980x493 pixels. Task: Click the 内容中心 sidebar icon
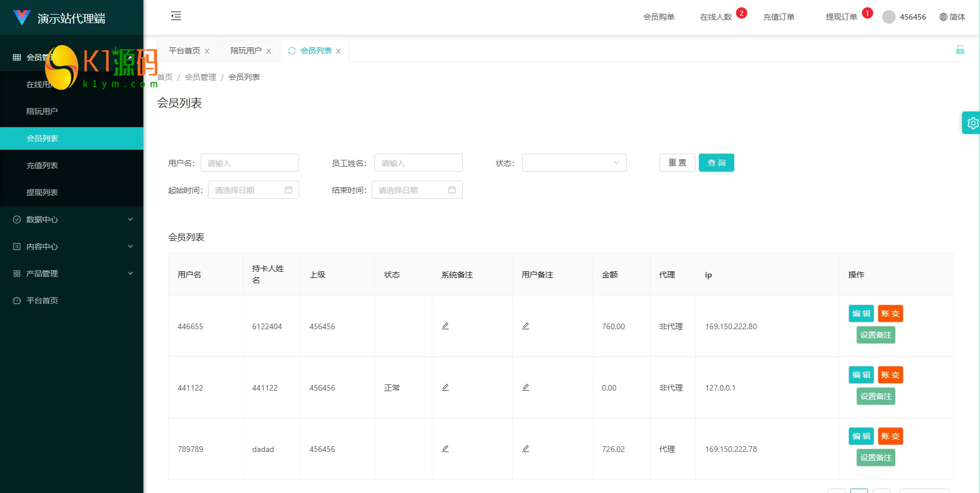pyautogui.click(x=17, y=246)
